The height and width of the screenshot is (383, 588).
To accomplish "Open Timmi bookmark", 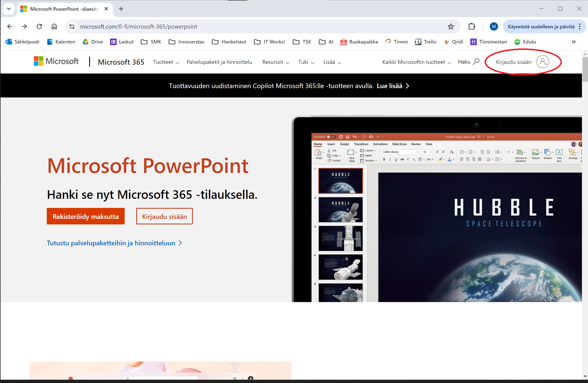I will coord(396,42).
